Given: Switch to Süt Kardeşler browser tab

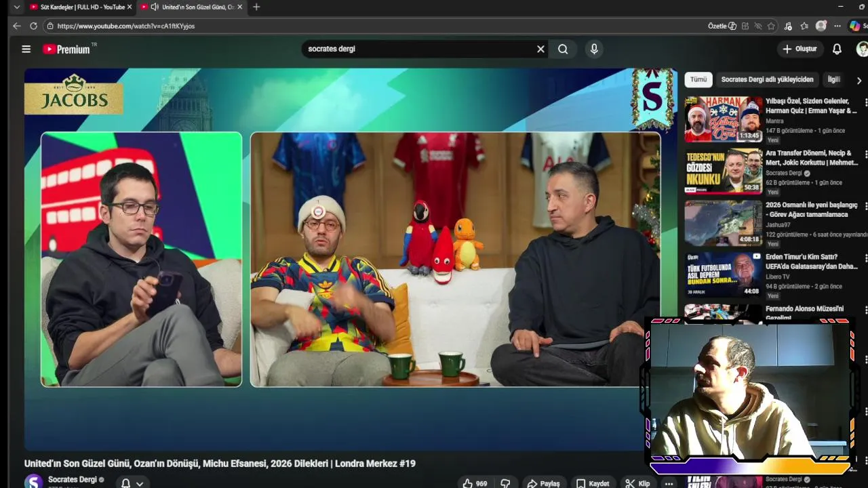Looking at the screenshot, I should 81,7.
